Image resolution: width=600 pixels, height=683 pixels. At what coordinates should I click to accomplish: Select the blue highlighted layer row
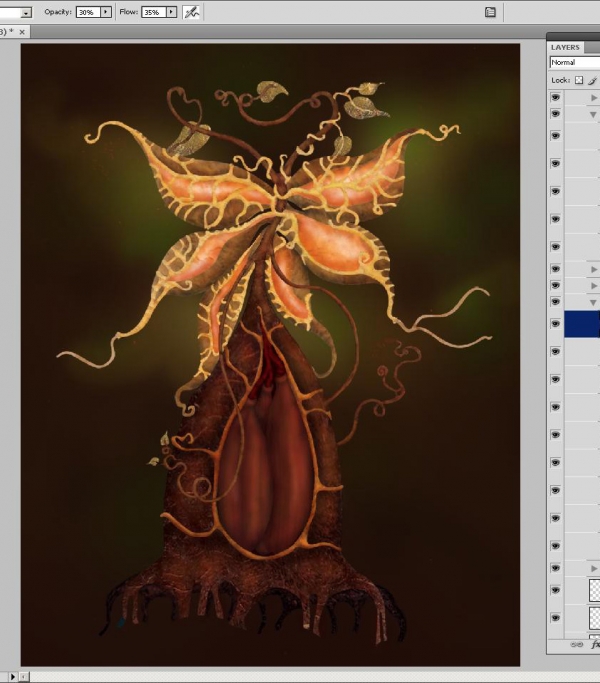point(582,324)
